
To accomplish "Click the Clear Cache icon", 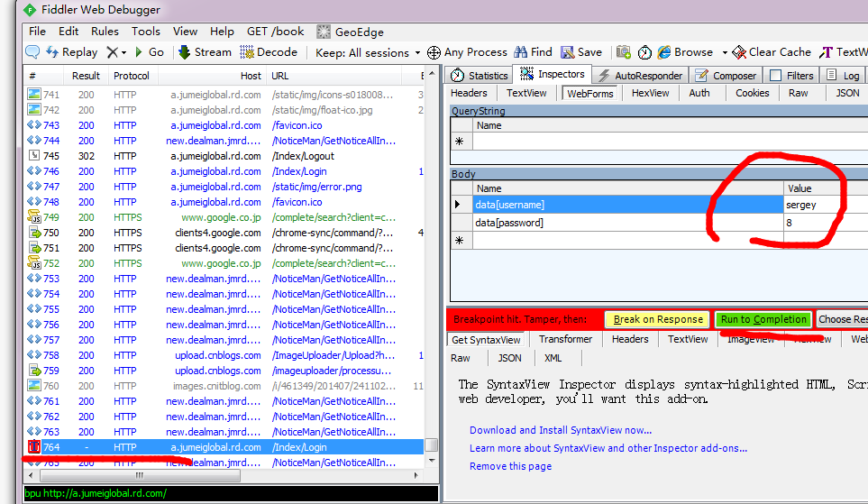I will 739,52.
